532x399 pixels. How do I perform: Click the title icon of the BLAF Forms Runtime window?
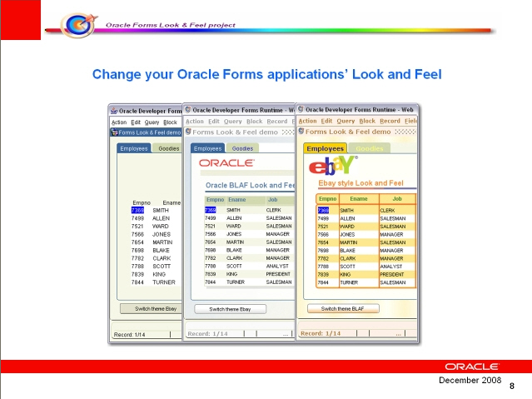[x=188, y=110]
